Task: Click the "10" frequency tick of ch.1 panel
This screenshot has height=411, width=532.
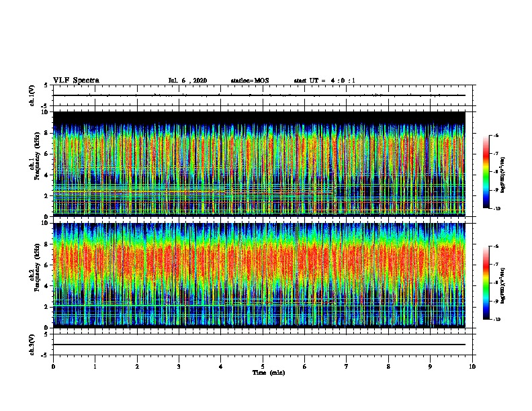Action: [45, 112]
